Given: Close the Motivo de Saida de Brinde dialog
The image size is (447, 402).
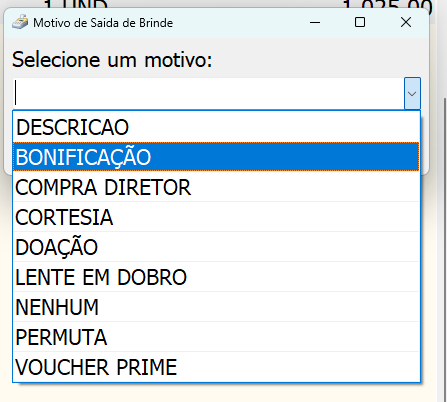Looking at the screenshot, I should click(x=406, y=23).
